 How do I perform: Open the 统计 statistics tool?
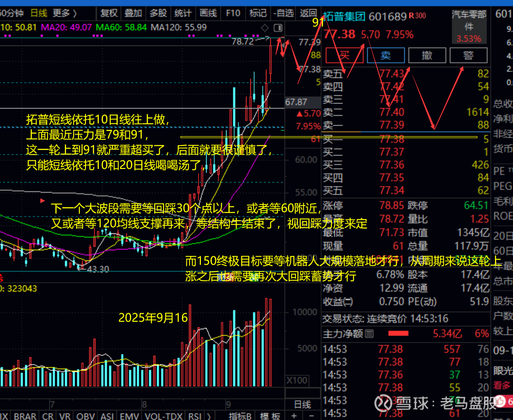point(182,13)
